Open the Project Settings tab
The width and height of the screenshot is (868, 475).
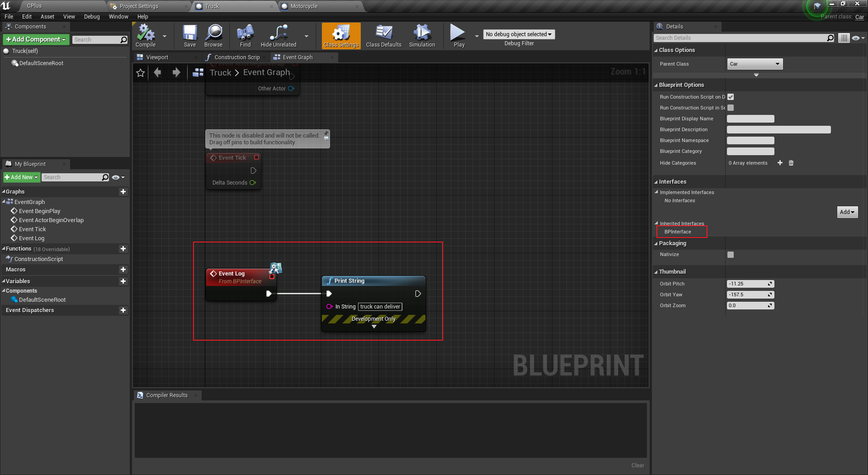pos(139,6)
